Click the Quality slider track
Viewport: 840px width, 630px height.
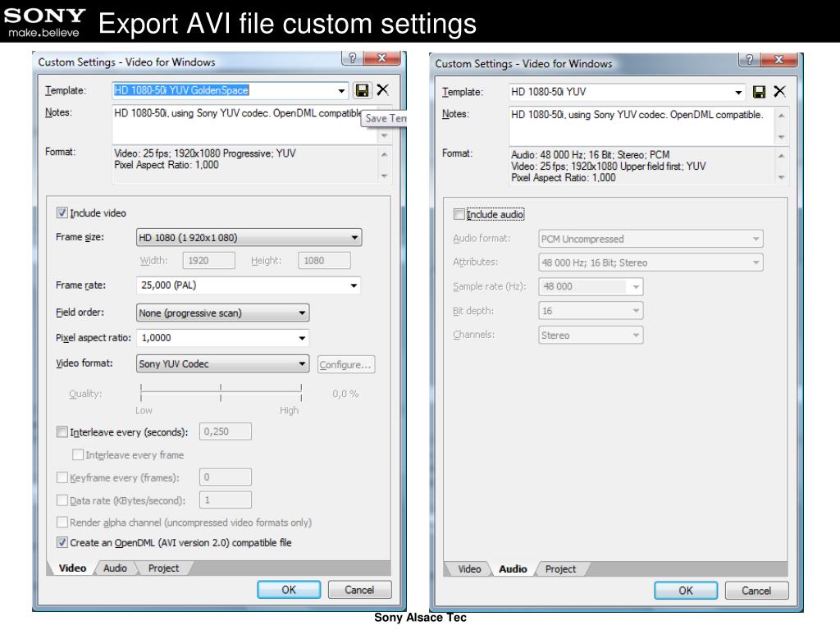tap(221, 393)
